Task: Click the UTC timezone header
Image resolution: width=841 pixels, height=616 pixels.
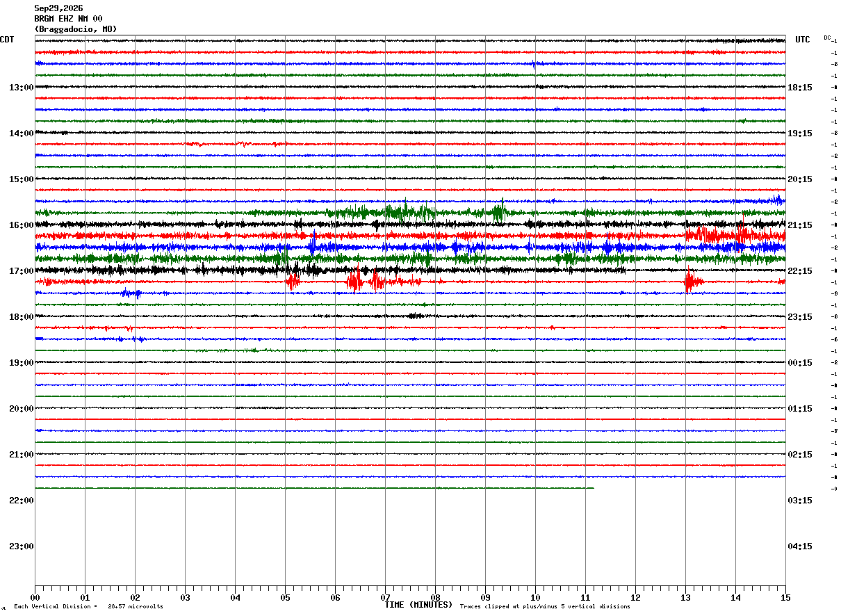Action: point(803,40)
